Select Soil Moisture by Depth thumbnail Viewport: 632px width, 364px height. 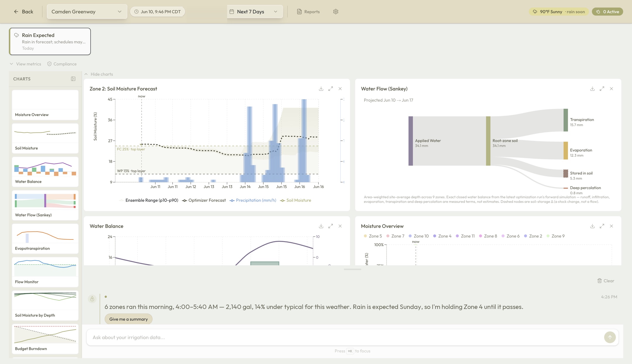point(45,306)
